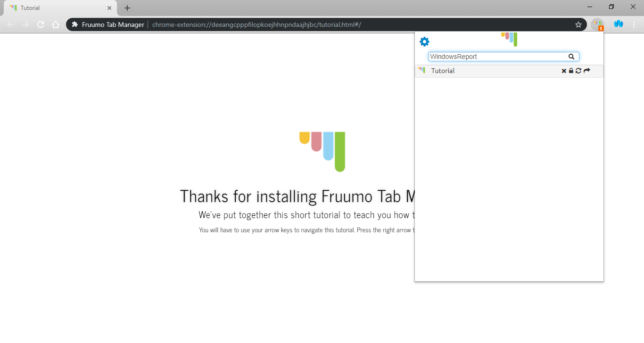This screenshot has width=644, height=343.
Task: Click the Tutorial row in Fruumo list
Action: click(x=509, y=71)
